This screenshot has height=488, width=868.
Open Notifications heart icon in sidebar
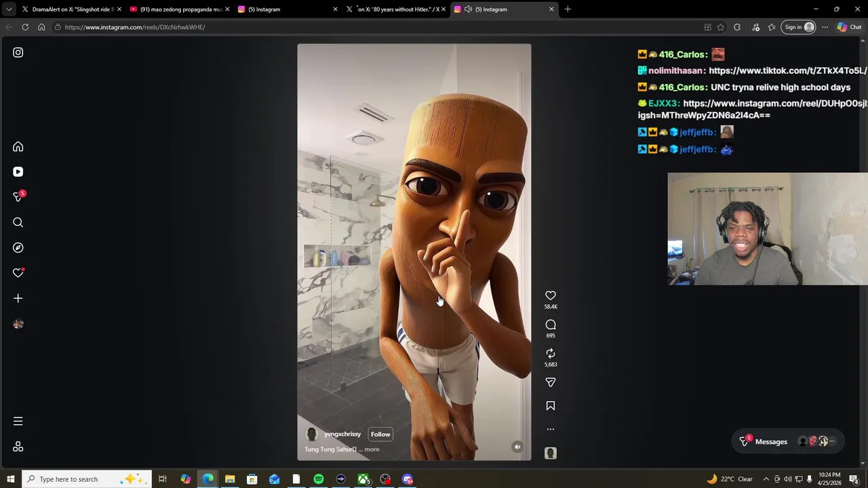tap(18, 272)
